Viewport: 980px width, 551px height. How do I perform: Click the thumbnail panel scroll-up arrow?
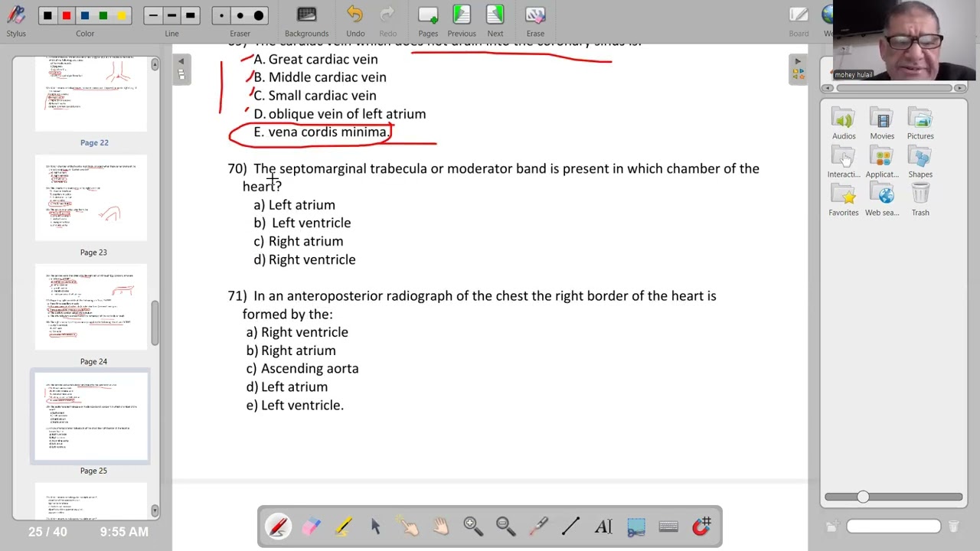point(155,64)
